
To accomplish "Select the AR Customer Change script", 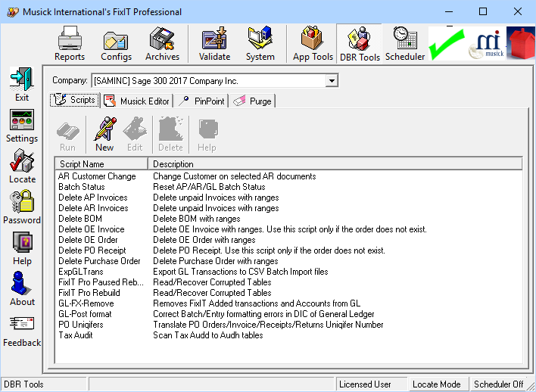I will pos(97,176).
